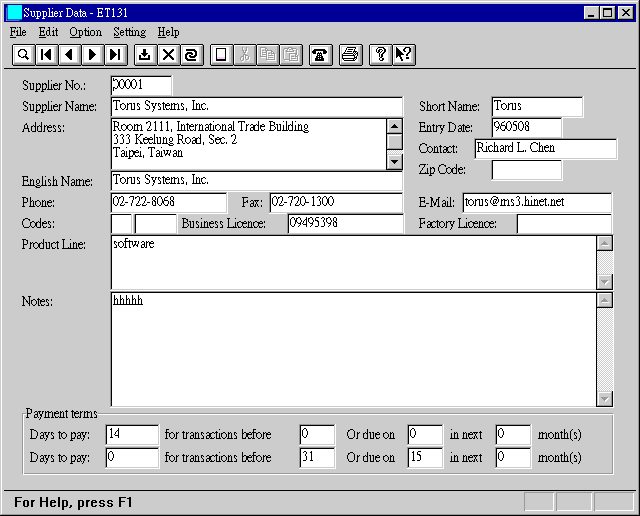This screenshot has width=640, height=516.
Task: Click inside the Address text area
Action: [x=248, y=144]
